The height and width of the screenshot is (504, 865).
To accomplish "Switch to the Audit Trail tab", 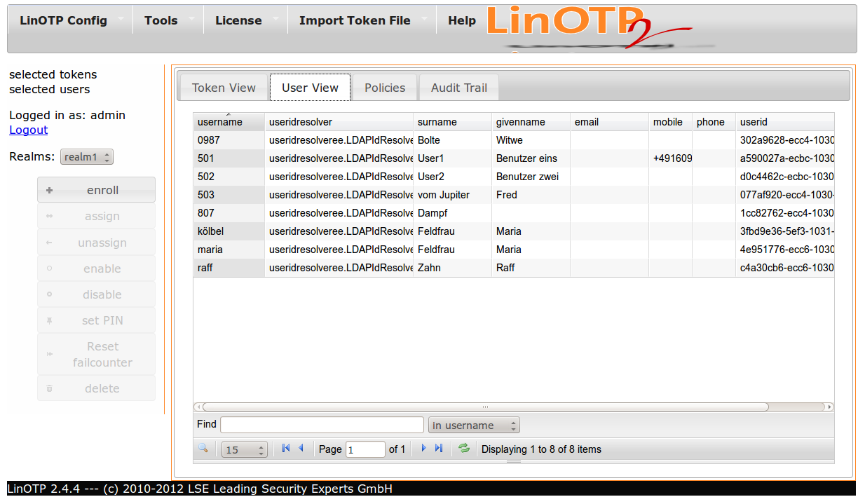I will [x=458, y=88].
